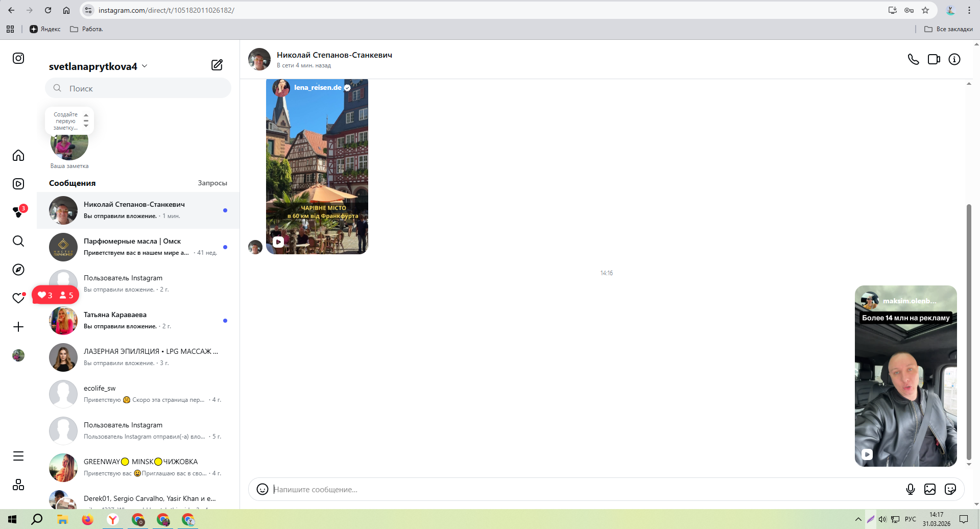Start a new message with compose icon
Viewport: 980px width, 529px height.
tap(217, 65)
